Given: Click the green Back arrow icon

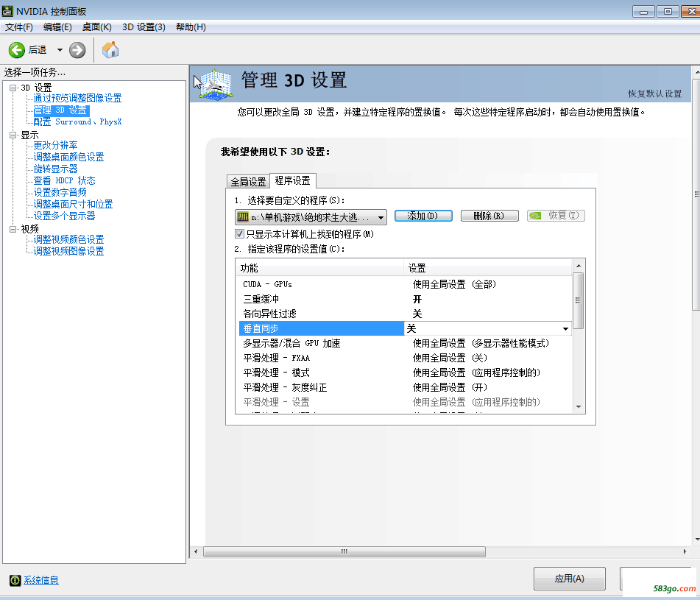Looking at the screenshot, I should (x=16, y=50).
